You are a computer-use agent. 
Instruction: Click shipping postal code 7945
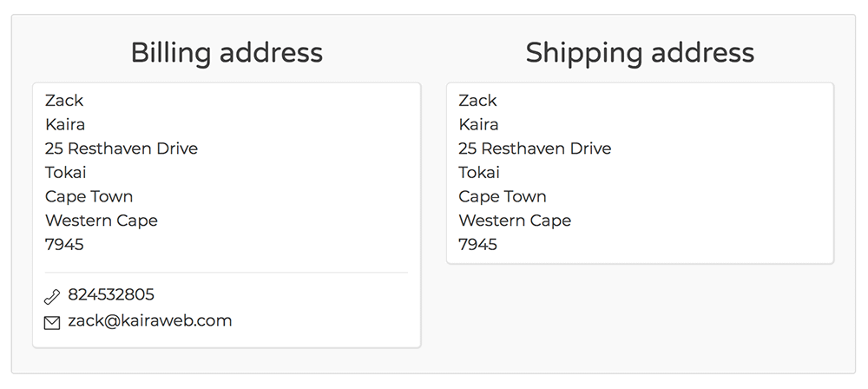pyautogui.click(x=478, y=245)
